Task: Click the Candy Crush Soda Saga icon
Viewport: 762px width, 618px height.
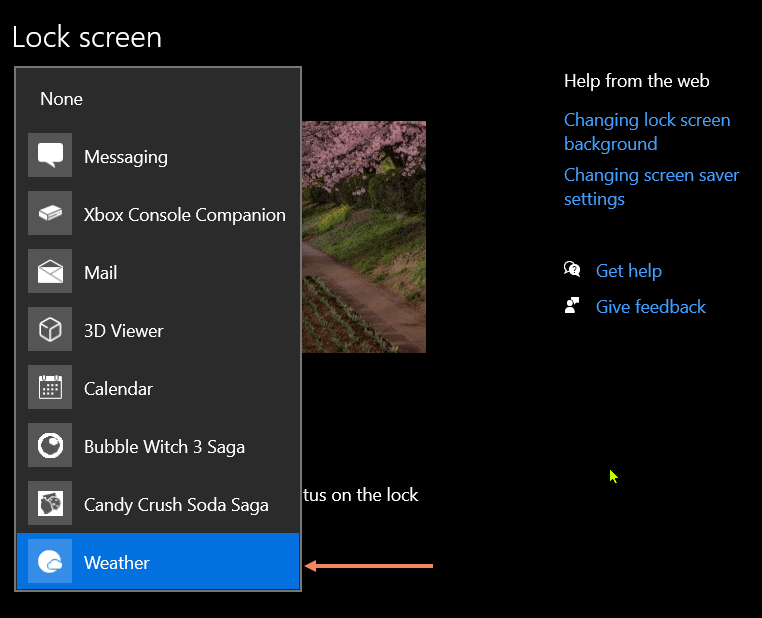Action: tap(50, 504)
